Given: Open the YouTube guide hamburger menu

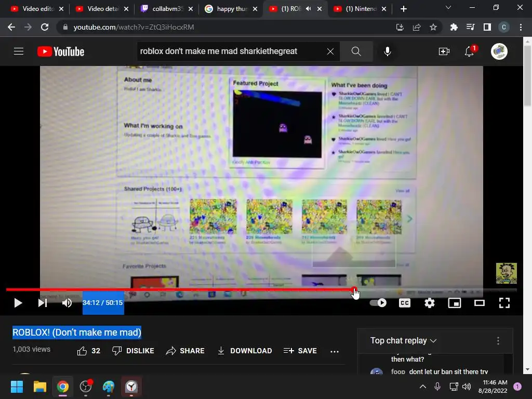Looking at the screenshot, I should click(19, 51).
